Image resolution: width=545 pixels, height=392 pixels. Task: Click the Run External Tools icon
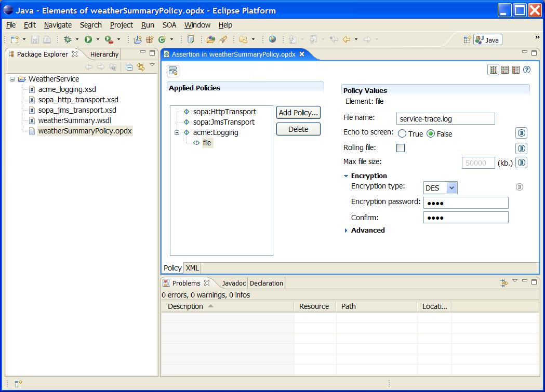click(x=109, y=39)
